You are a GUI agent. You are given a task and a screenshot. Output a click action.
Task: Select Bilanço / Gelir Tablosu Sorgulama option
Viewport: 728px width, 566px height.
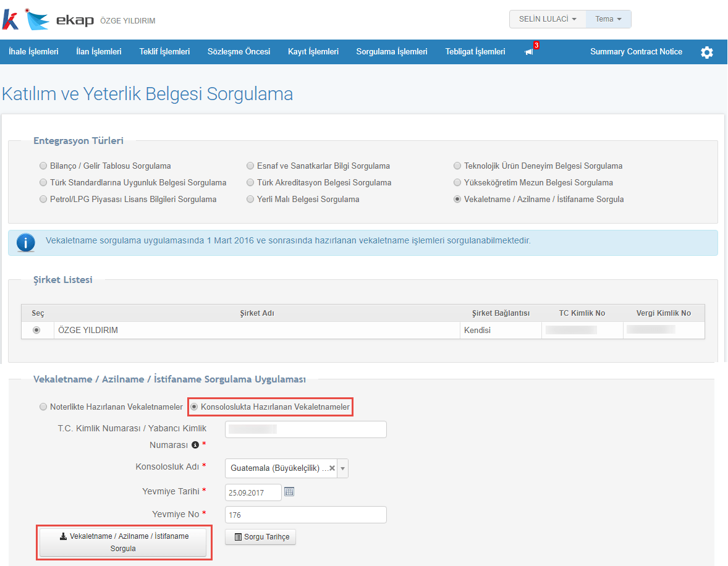point(43,166)
